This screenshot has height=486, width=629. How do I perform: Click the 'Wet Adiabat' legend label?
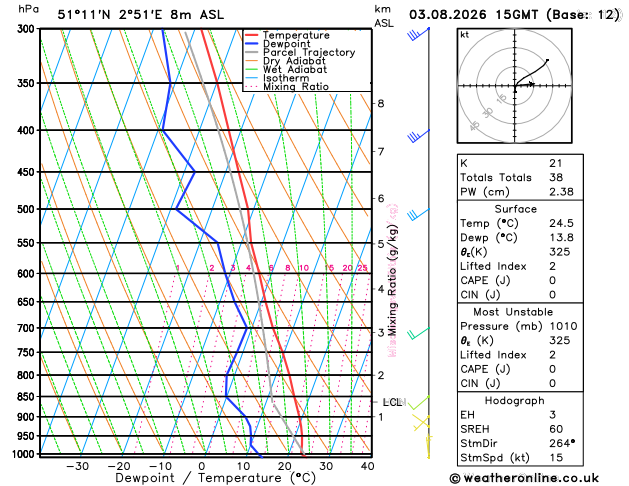[295, 69]
